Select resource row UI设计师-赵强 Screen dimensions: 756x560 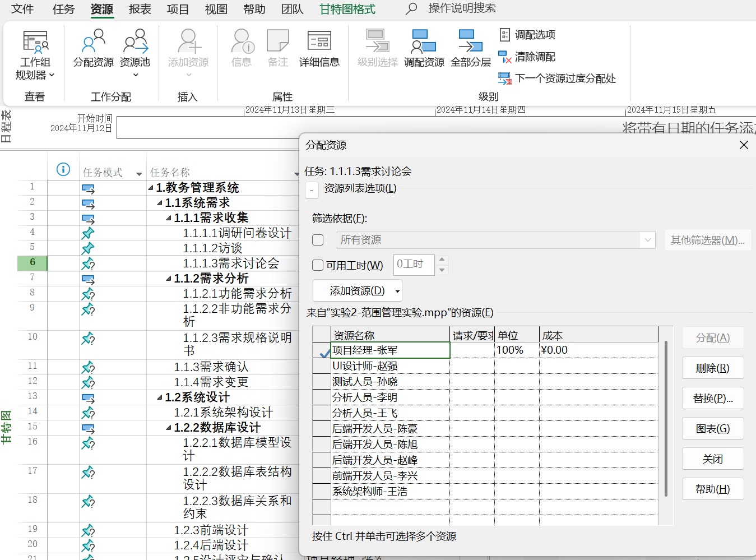pyautogui.click(x=485, y=366)
